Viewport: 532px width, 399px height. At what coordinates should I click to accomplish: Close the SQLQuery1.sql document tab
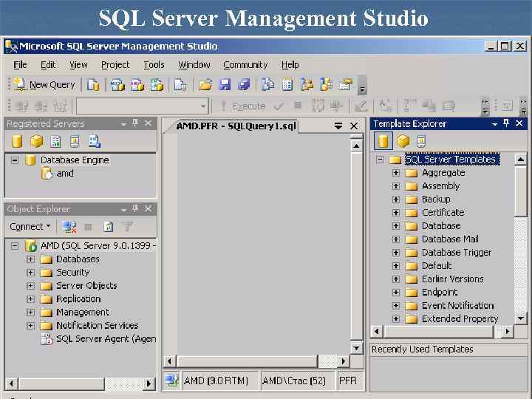354,126
